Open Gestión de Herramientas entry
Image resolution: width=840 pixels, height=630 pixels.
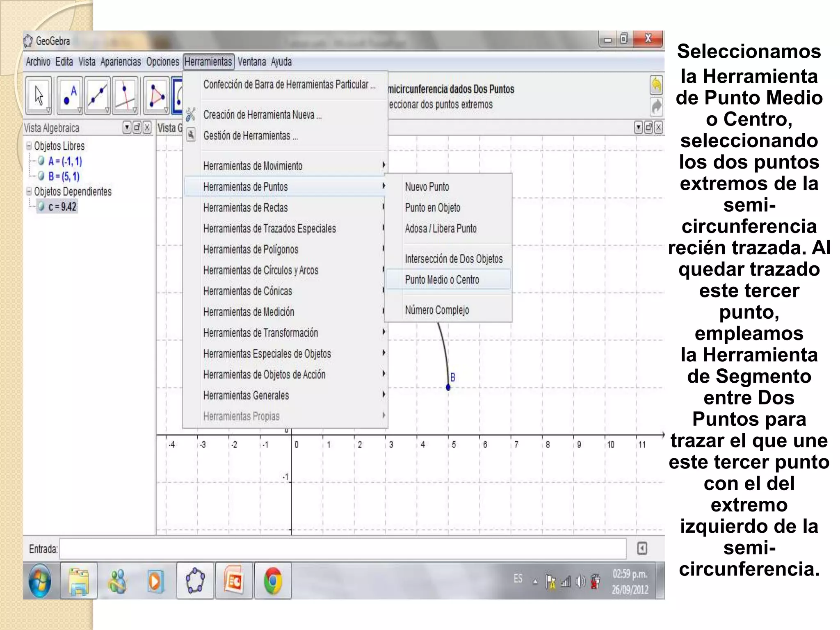[x=250, y=136]
